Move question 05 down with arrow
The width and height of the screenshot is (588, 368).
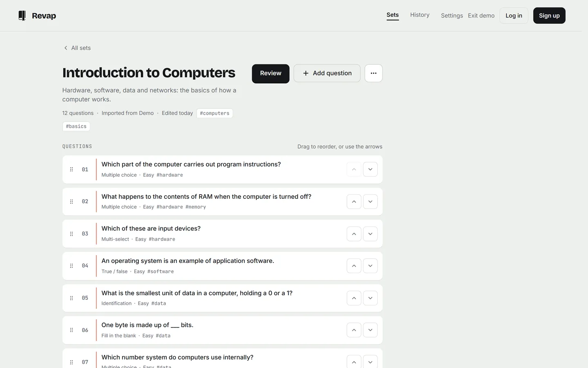coord(370,298)
